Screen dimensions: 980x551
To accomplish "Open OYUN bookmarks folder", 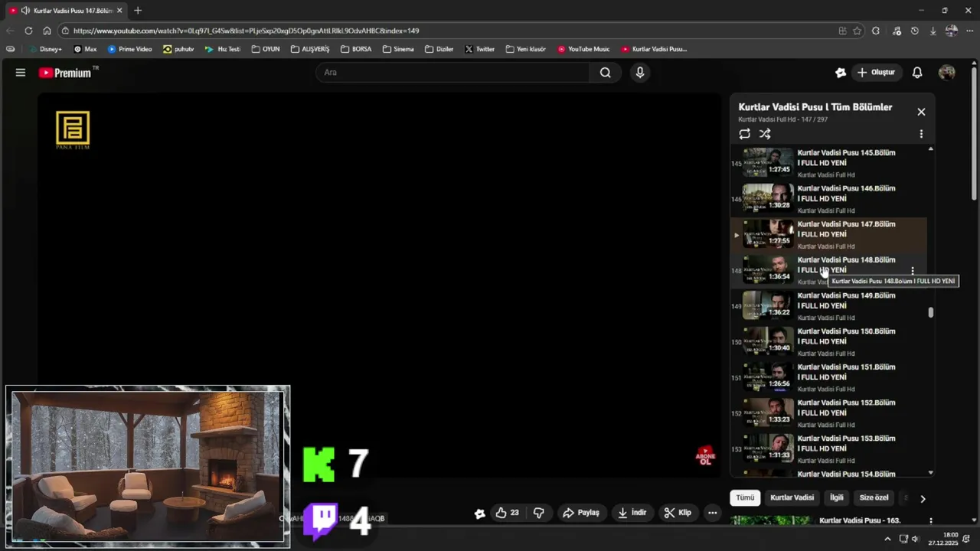I will (266, 49).
